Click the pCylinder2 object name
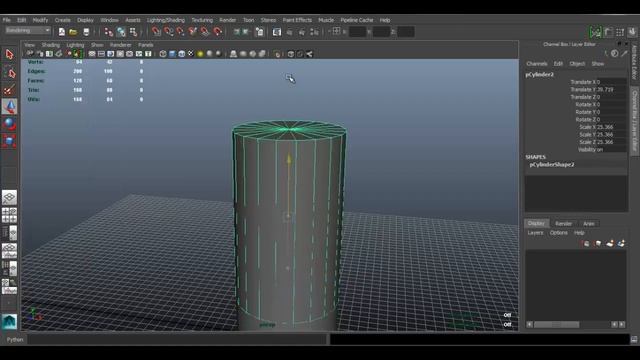640x360 pixels. (540, 75)
